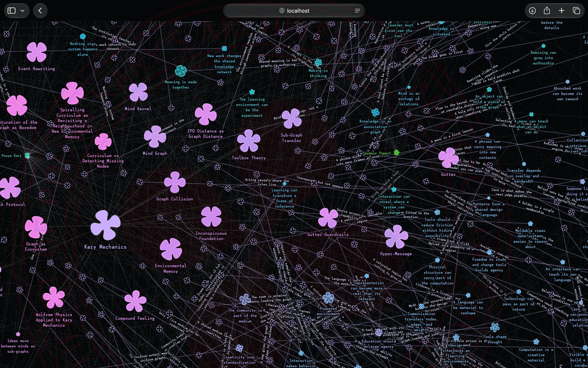Click the Mind Kernel flower node
This screenshot has height=368, width=588.
[138, 92]
